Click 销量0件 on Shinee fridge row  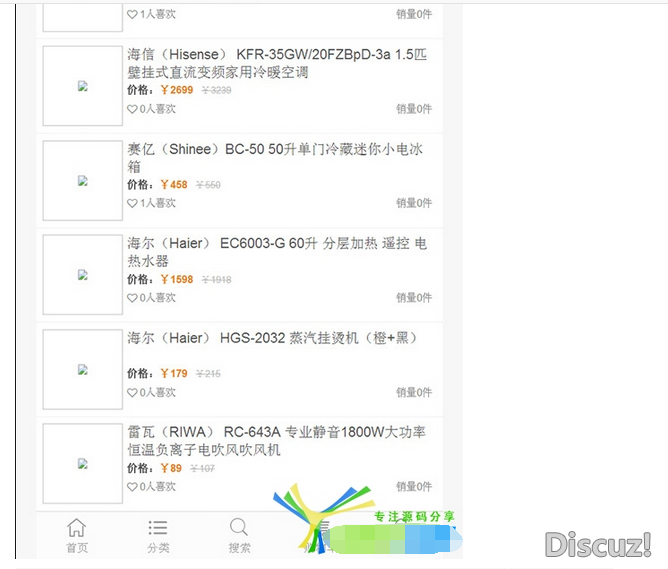414,203
